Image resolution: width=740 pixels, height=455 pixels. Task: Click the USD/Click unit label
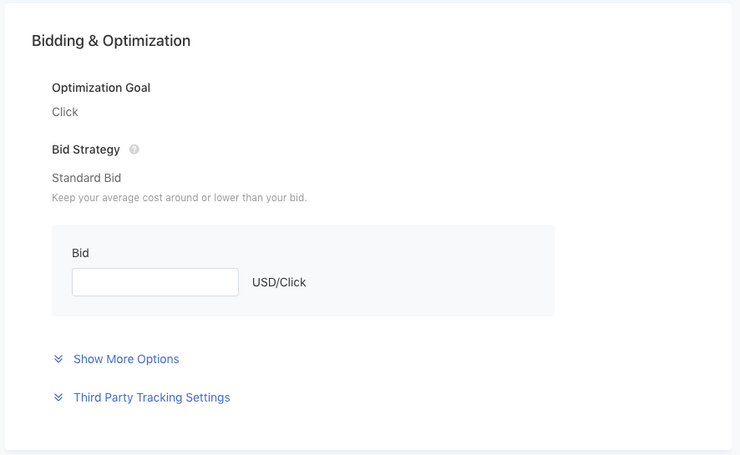tap(279, 282)
